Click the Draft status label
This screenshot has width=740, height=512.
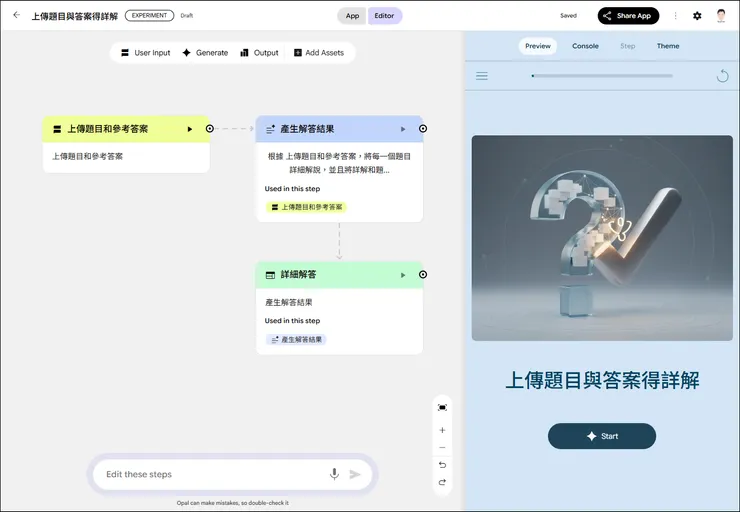click(186, 16)
